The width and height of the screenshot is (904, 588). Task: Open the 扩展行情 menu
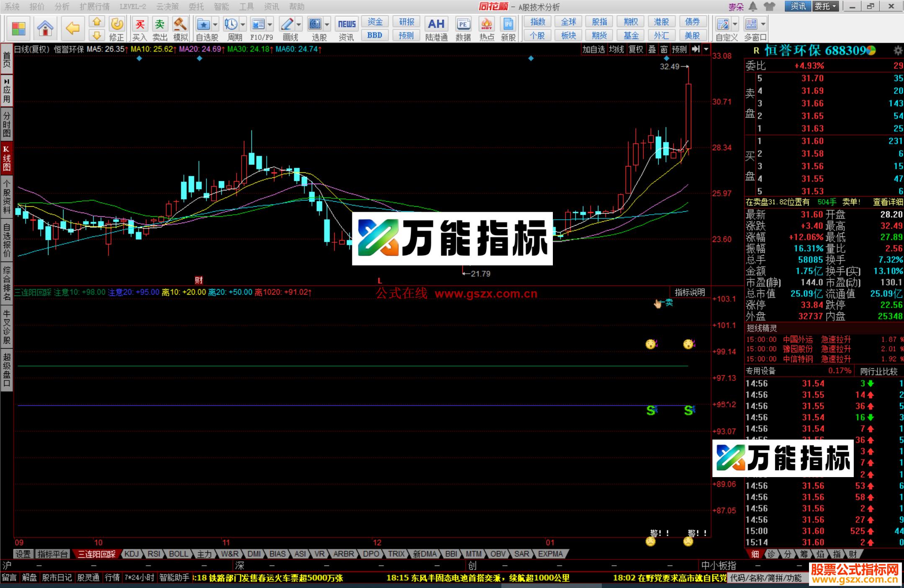95,6
